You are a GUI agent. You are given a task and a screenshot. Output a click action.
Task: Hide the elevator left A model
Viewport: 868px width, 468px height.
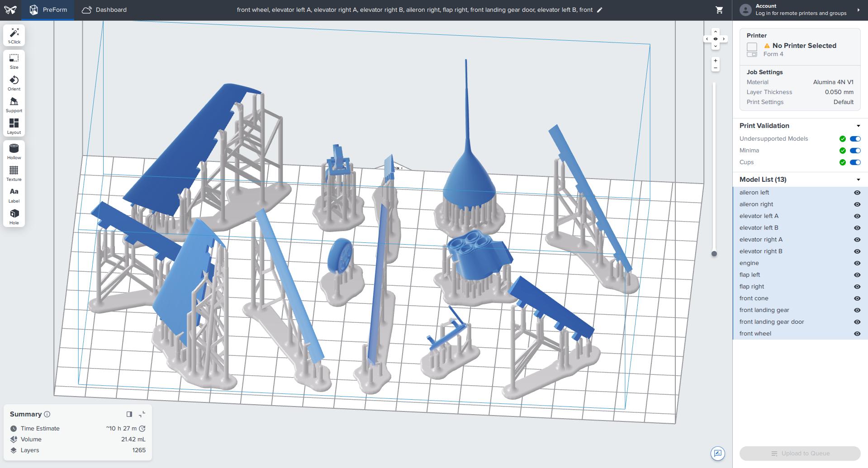click(857, 216)
